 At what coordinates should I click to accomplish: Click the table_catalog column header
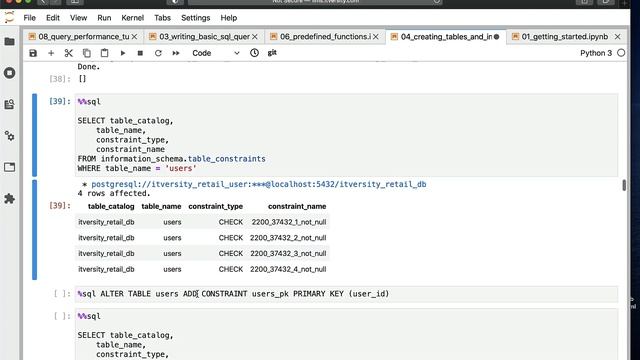[x=111, y=207]
